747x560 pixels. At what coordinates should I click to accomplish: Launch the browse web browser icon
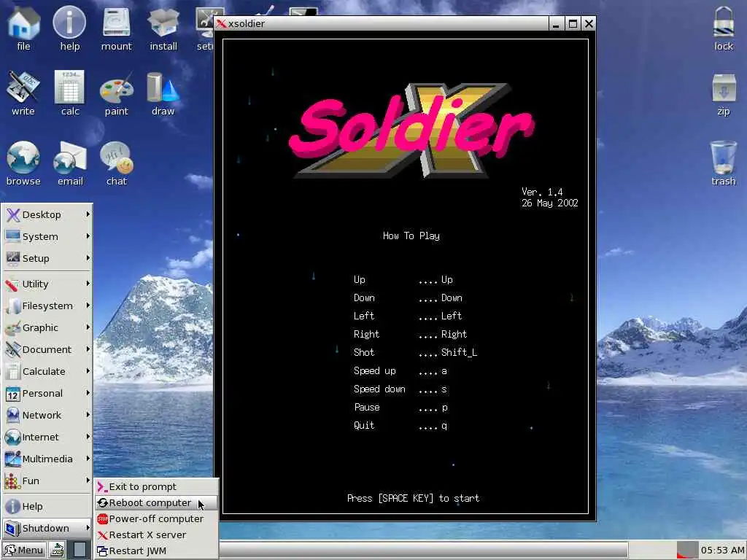click(23, 163)
